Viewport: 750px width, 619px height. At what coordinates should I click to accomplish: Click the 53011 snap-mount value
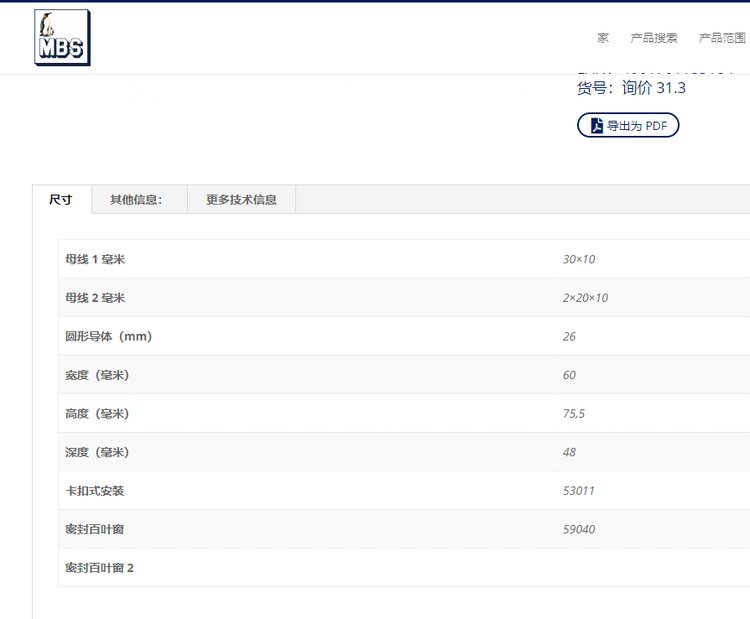pos(579,491)
